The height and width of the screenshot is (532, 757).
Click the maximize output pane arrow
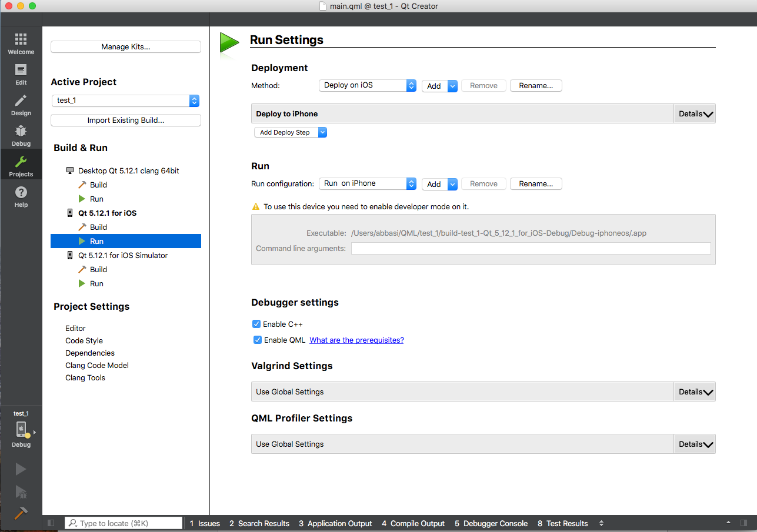pos(729,523)
